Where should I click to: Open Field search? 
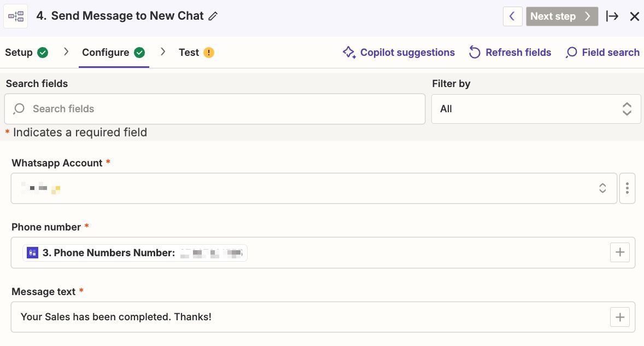(x=602, y=52)
